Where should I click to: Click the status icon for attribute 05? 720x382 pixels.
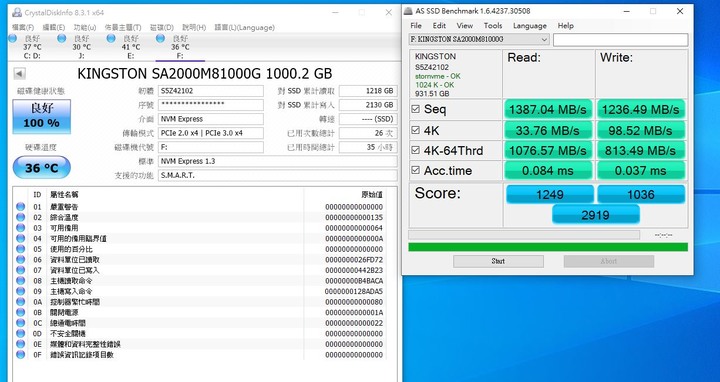coord(21,249)
